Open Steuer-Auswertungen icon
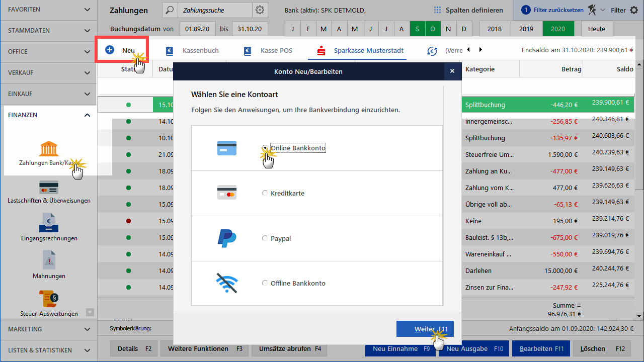The image size is (644, 362). (49, 299)
